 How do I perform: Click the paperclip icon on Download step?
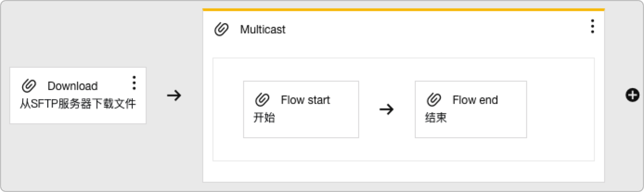point(29,86)
